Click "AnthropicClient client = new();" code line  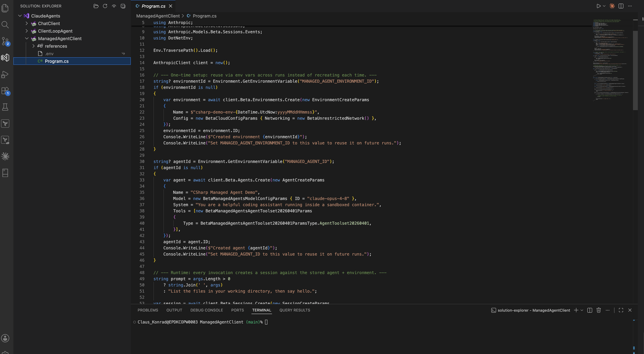point(192,63)
